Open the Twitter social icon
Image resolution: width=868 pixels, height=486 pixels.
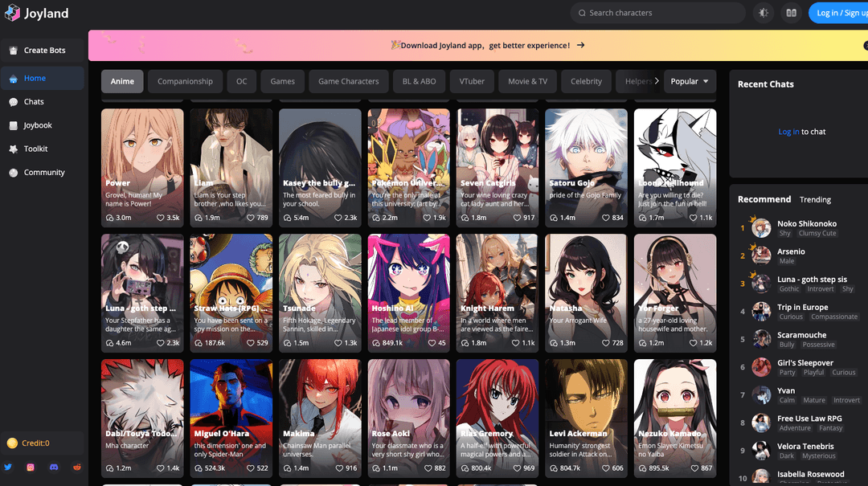pos(8,467)
